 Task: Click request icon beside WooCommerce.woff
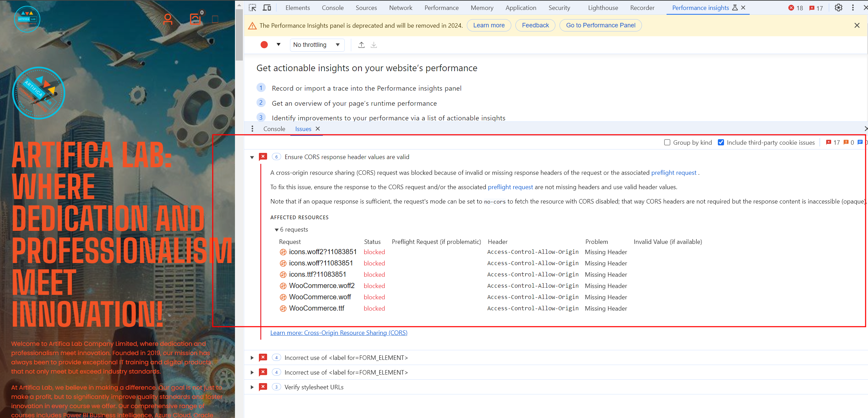click(x=283, y=297)
